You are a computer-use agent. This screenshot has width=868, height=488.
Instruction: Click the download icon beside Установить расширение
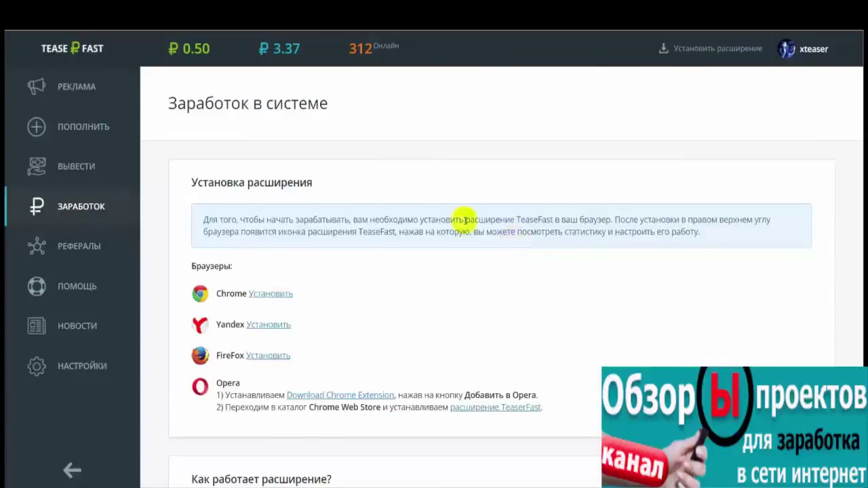pos(663,48)
